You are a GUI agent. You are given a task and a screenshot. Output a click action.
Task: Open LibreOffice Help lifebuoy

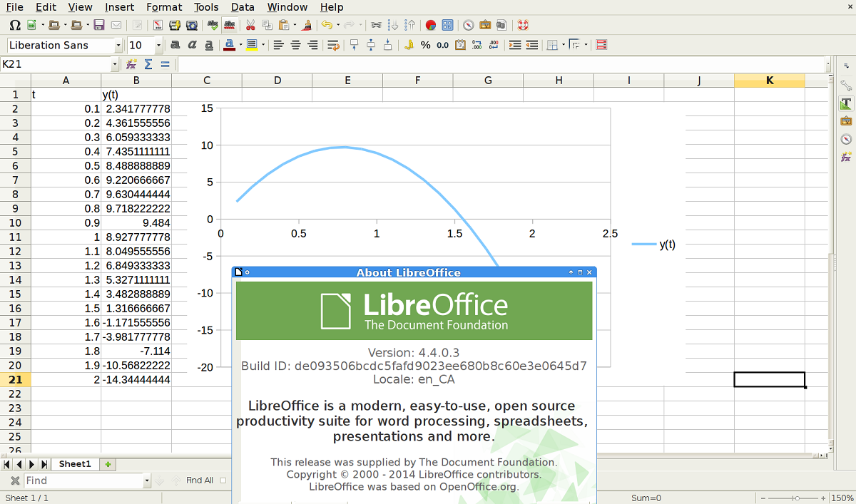click(523, 25)
